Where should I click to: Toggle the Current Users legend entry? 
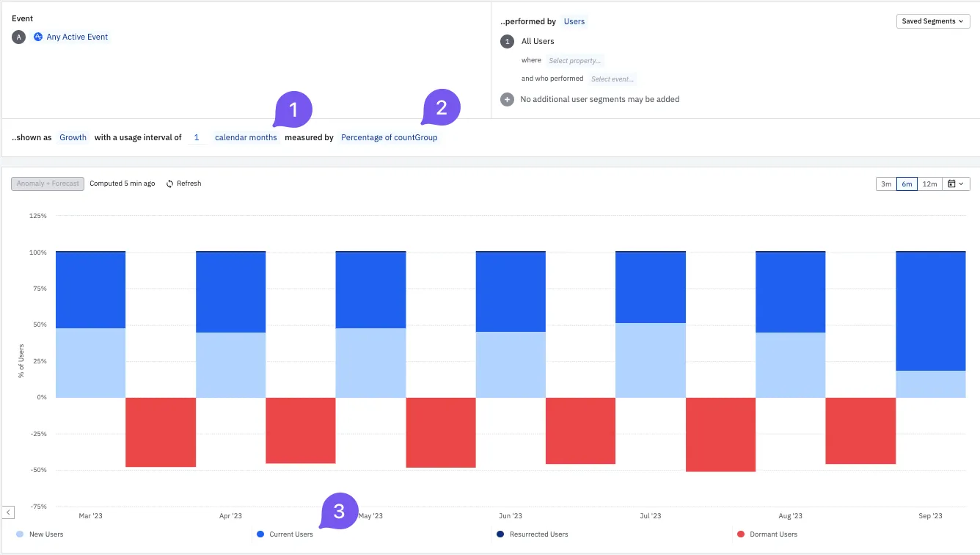pos(285,534)
